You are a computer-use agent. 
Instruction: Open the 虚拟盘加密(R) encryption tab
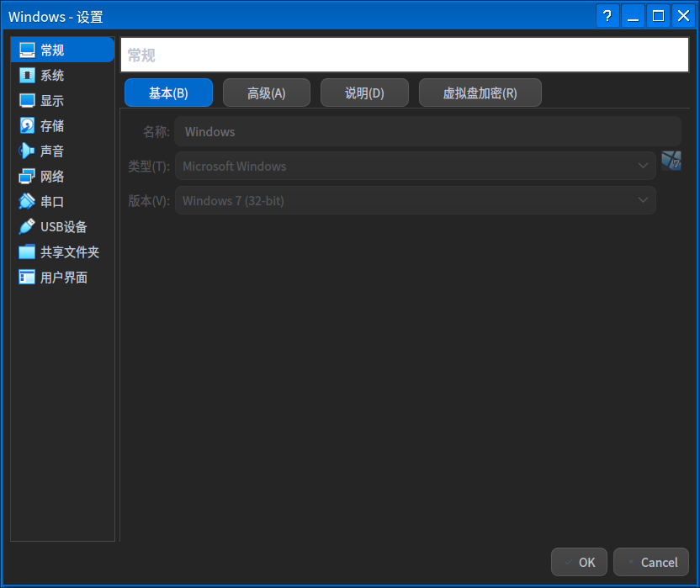click(x=480, y=93)
